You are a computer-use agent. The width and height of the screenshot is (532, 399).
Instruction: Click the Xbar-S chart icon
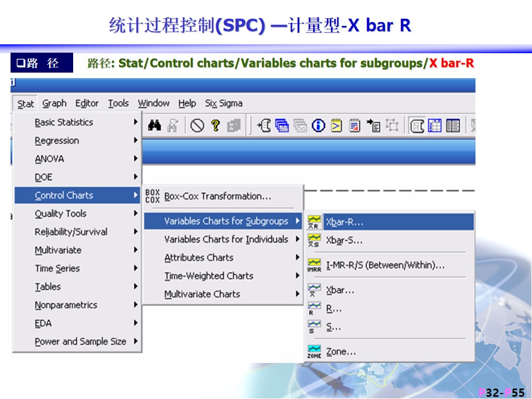point(314,241)
